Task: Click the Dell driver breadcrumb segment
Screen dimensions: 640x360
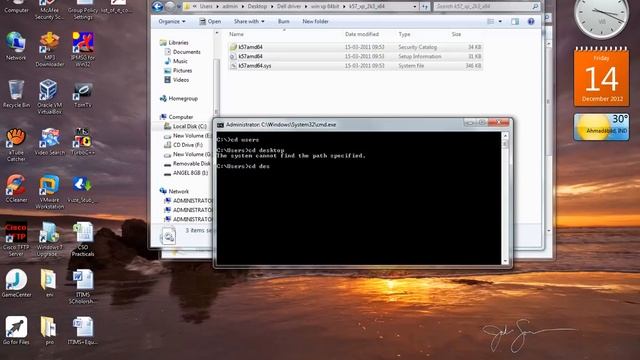Action: (x=289, y=7)
